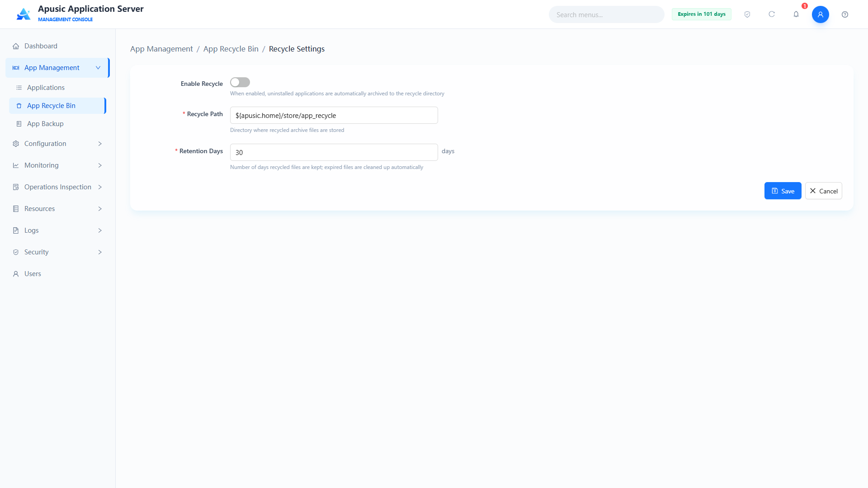Click the refresh icon in header

[772, 14]
